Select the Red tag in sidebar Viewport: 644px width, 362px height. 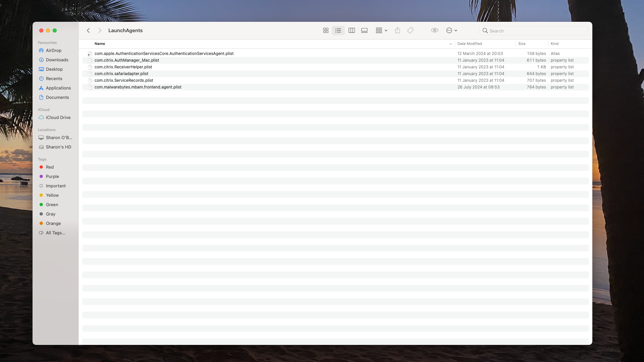pyautogui.click(x=50, y=167)
